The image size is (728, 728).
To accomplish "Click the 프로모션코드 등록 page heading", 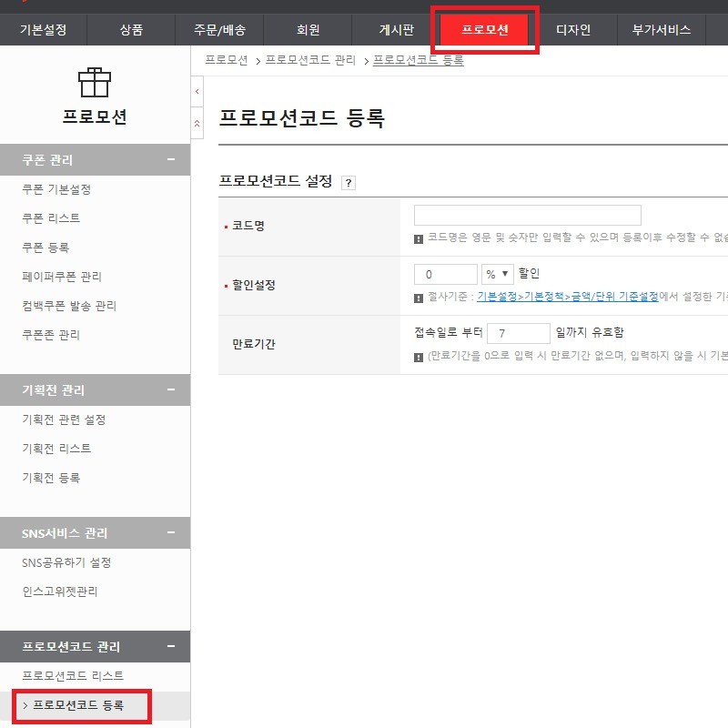I will pos(302,117).
